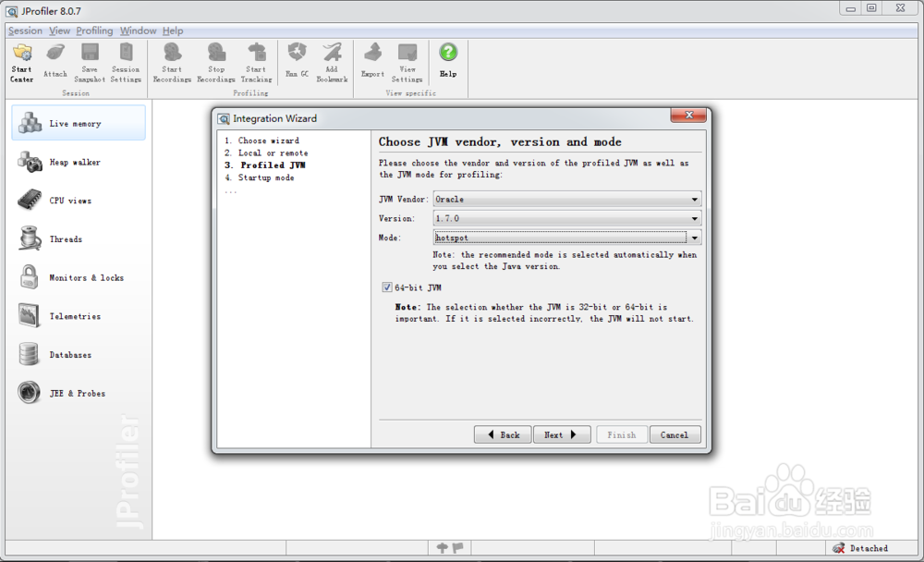Click the Start Tracking toolbar icon
The height and width of the screenshot is (562, 924).
click(256, 63)
